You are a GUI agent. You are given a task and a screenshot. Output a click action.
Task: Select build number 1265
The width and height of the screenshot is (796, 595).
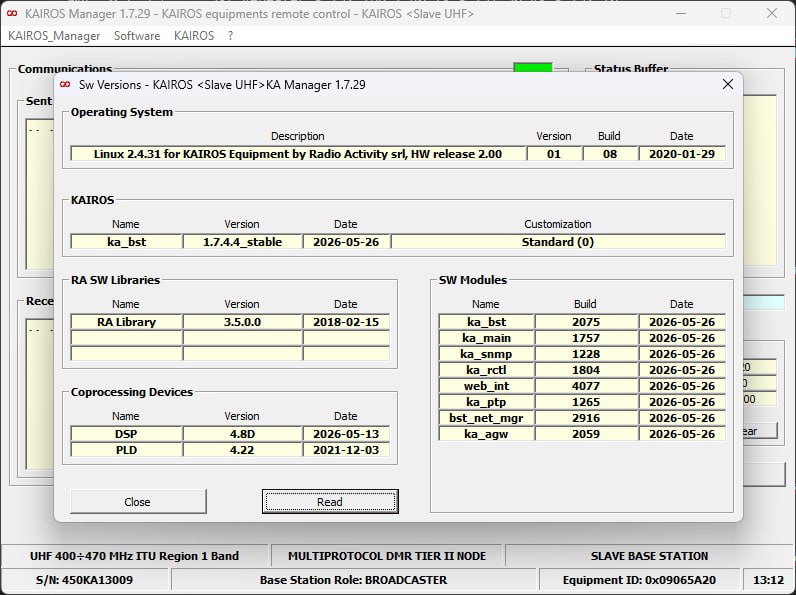[x=586, y=402]
